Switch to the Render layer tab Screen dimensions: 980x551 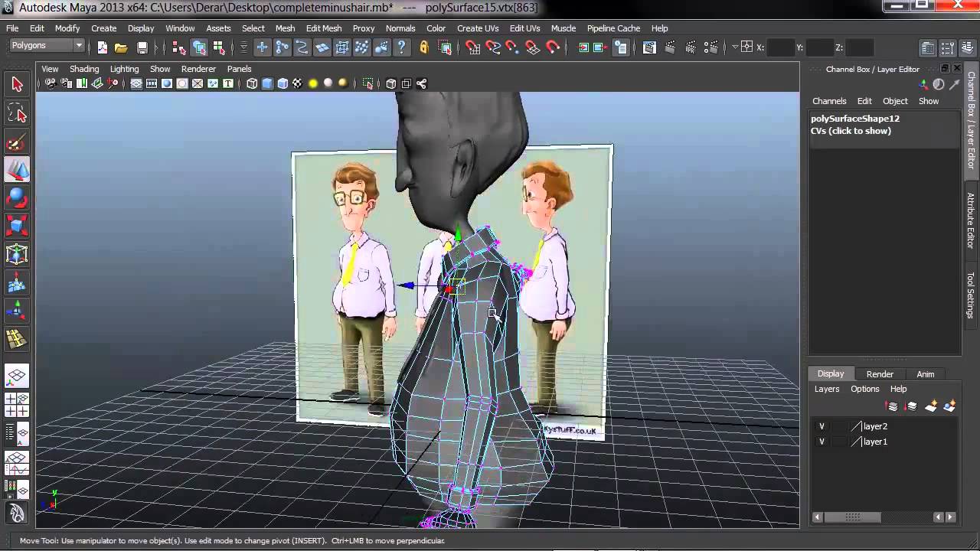pyautogui.click(x=880, y=374)
